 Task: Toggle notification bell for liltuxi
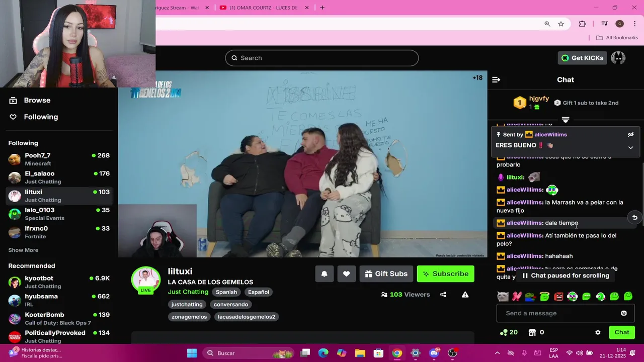pos(325,274)
